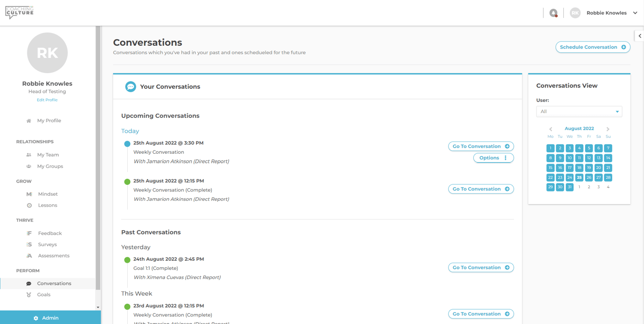The image size is (644, 324).
Task: Click 'With Ximena Cuevas (Direct Report)' text
Action: coord(177,277)
